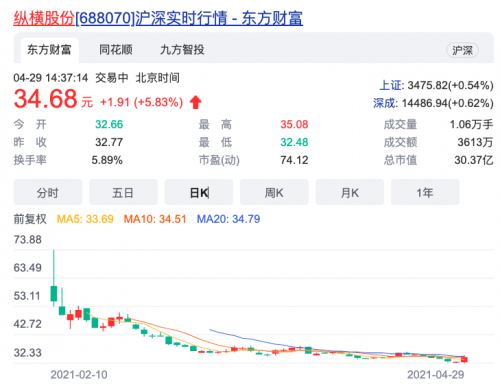Select the 周K weekly candlestick tab

[274, 192]
